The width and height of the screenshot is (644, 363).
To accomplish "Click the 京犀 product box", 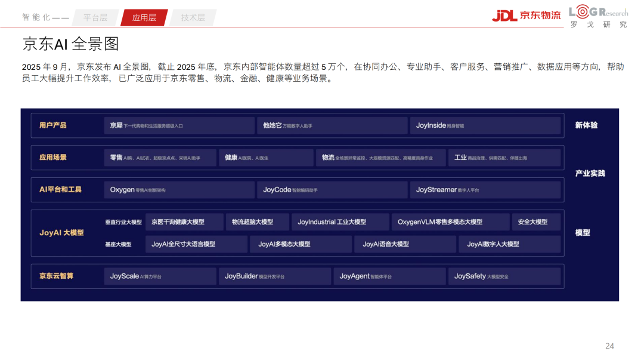I will (179, 125).
